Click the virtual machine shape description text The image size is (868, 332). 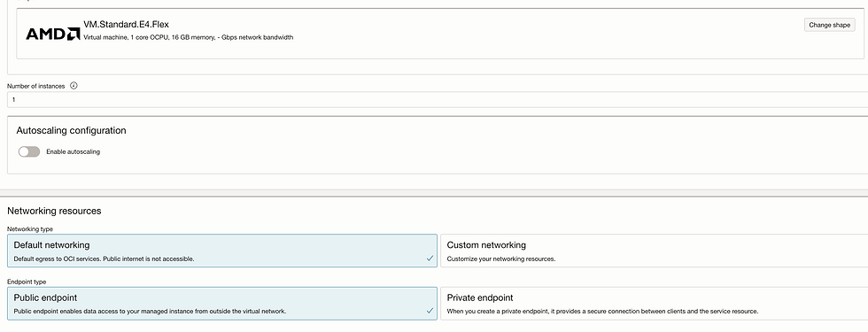coord(188,37)
